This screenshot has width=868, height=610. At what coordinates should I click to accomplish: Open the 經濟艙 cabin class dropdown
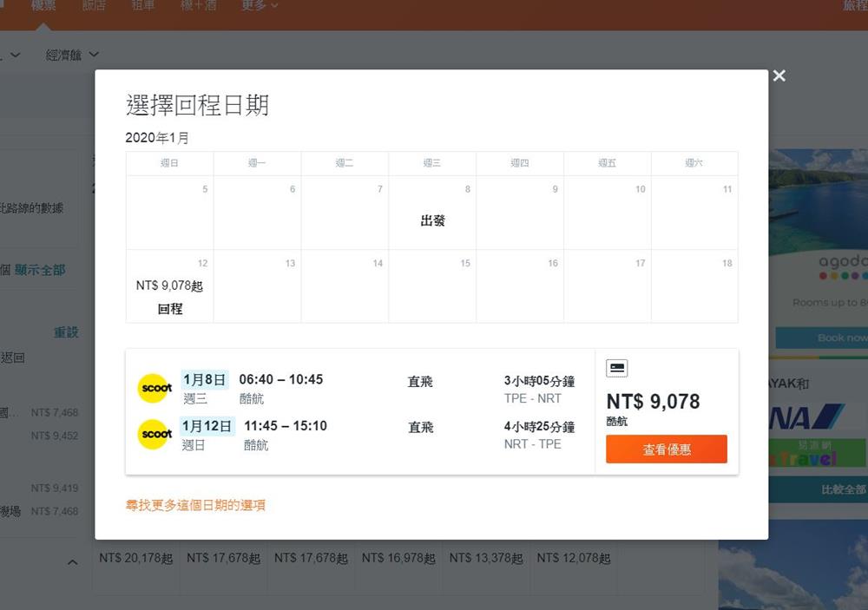72,55
